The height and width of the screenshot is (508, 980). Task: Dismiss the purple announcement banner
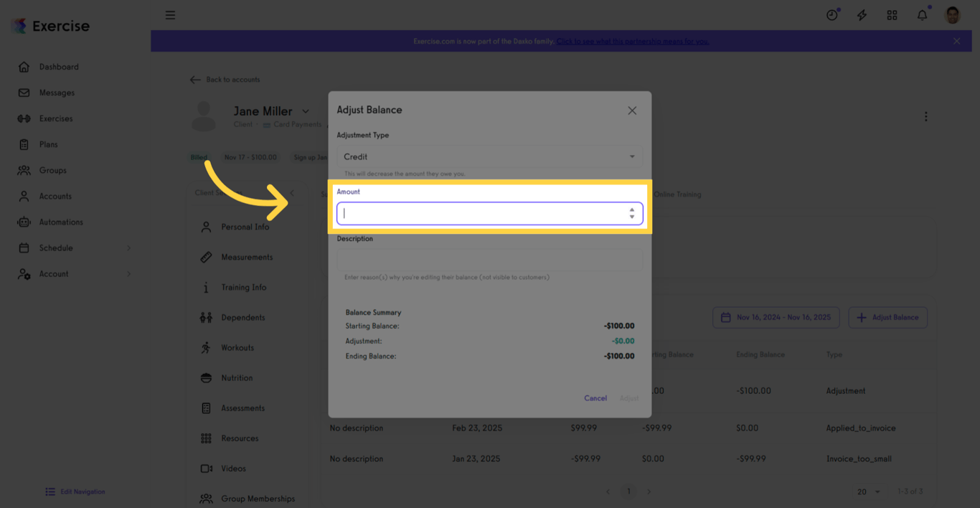coord(956,41)
